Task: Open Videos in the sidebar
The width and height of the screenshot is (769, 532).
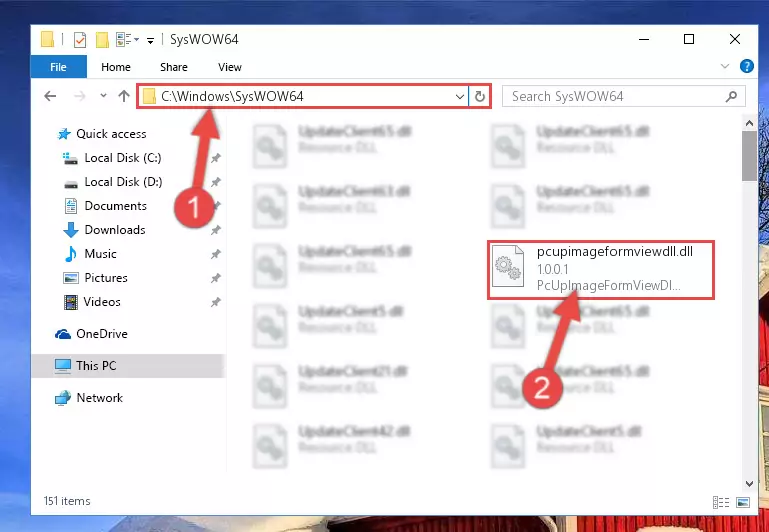Action: (102, 302)
